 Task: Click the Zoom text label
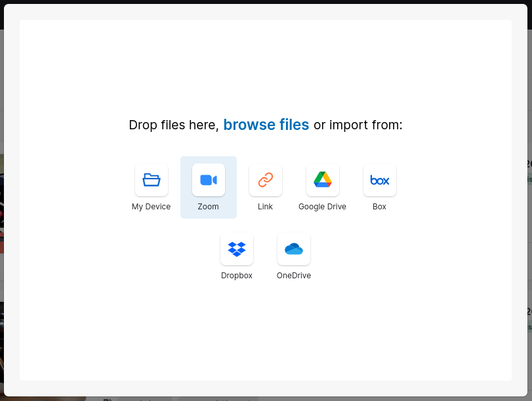pyautogui.click(x=209, y=207)
